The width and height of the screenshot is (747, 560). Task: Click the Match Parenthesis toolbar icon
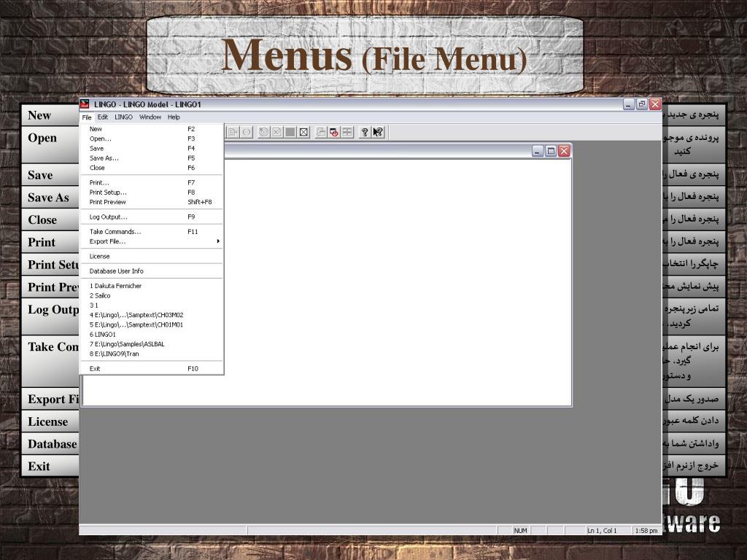click(x=247, y=132)
